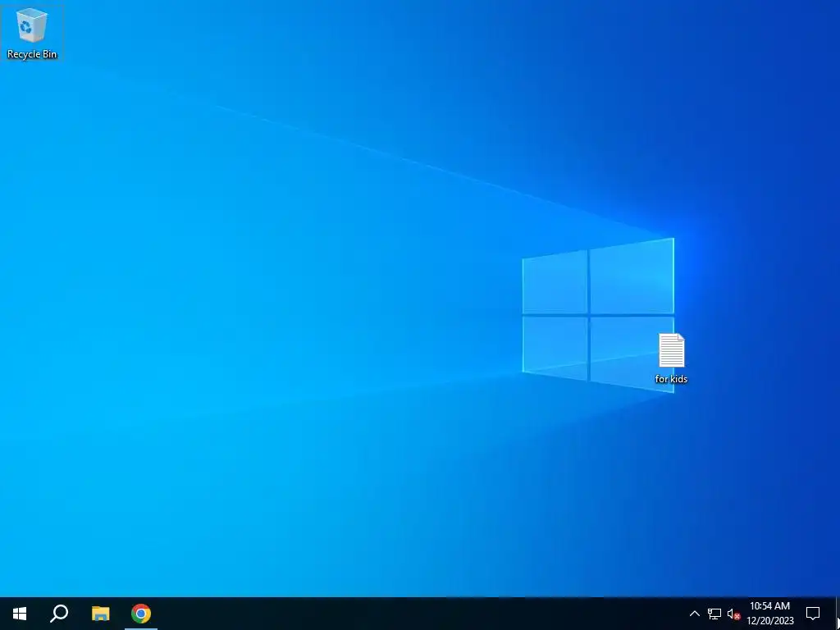Open the Action Center notifications icon
This screenshot has height=630, width=840.
pos(813,614)
